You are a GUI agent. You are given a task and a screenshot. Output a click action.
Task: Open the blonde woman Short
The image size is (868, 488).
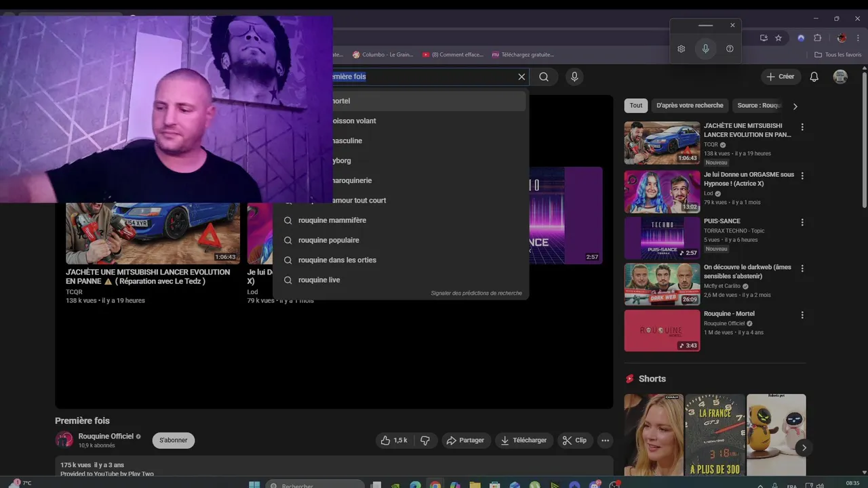tap(654, 435)
